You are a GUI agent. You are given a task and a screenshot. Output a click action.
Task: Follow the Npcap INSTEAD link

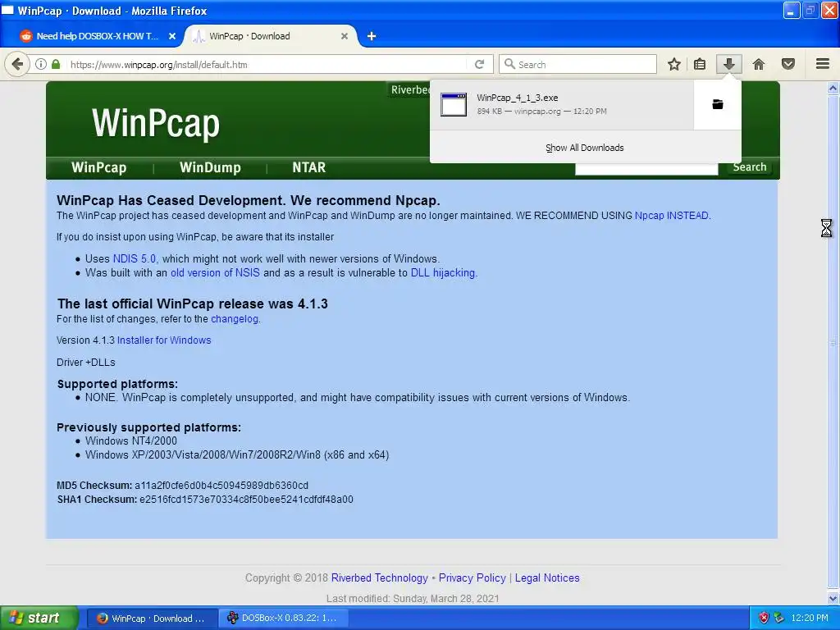[x=672, y=216]
